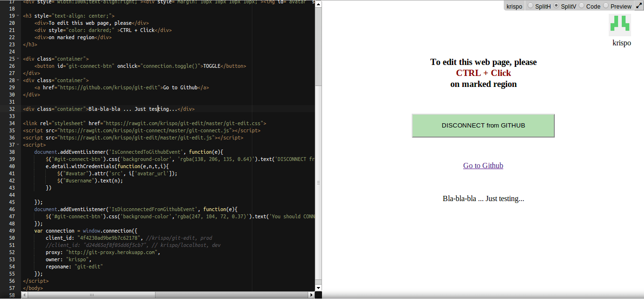644x299 pixels.
Task: Click the preview pane scrollbar's up arrow
Action: point(318,4)
